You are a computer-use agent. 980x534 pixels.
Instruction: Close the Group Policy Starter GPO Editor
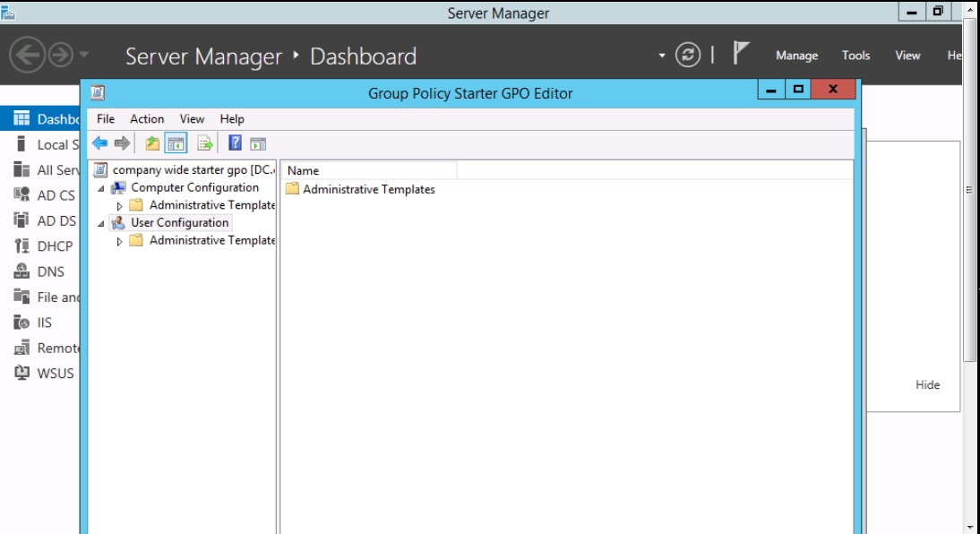[832, 90]
